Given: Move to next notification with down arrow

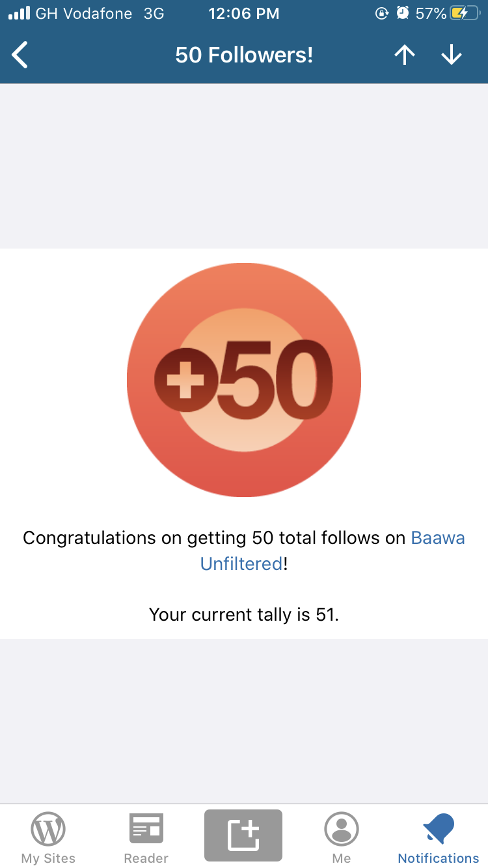Looking at the screenshot, I should [x=451, y=55].
